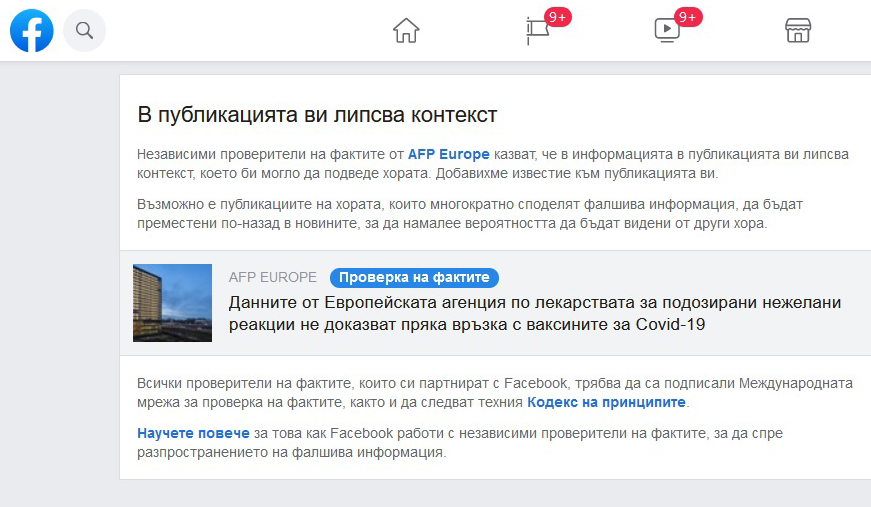This screenshot has width=871, height=507.
Task: Open the search magnifier icon
Action: tap(84, 31)
